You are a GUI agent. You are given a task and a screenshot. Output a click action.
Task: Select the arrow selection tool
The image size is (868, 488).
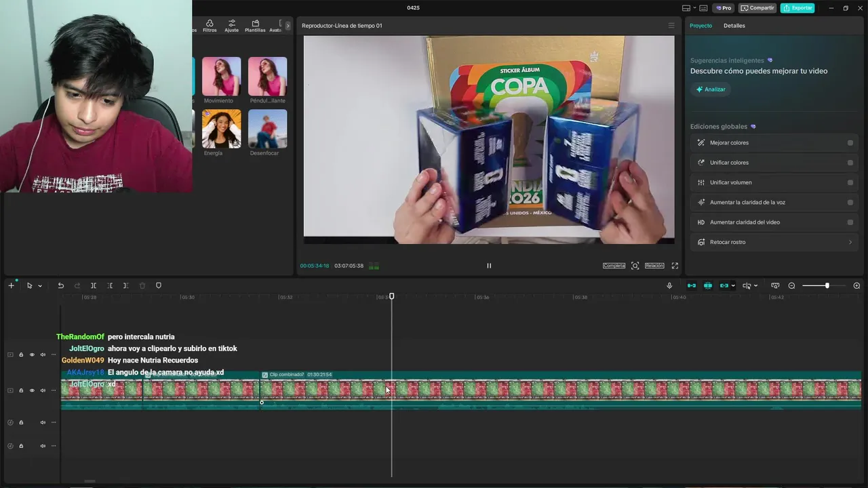pos(29,285)
